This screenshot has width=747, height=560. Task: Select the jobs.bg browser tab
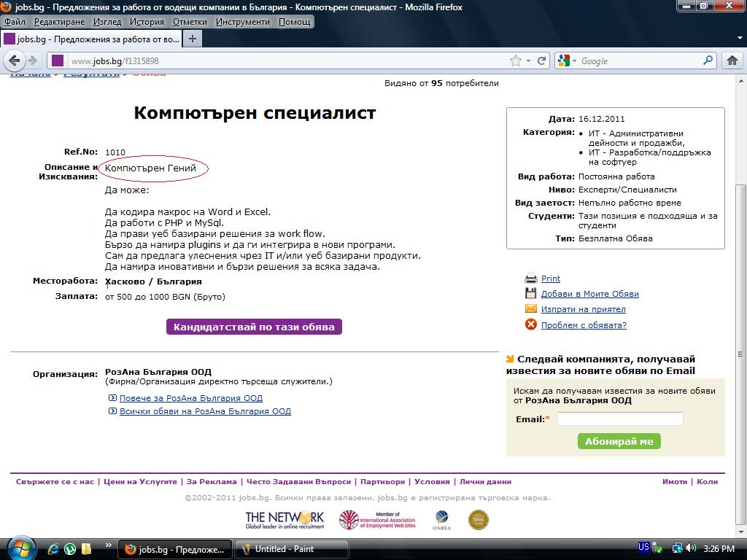[91, 39]
